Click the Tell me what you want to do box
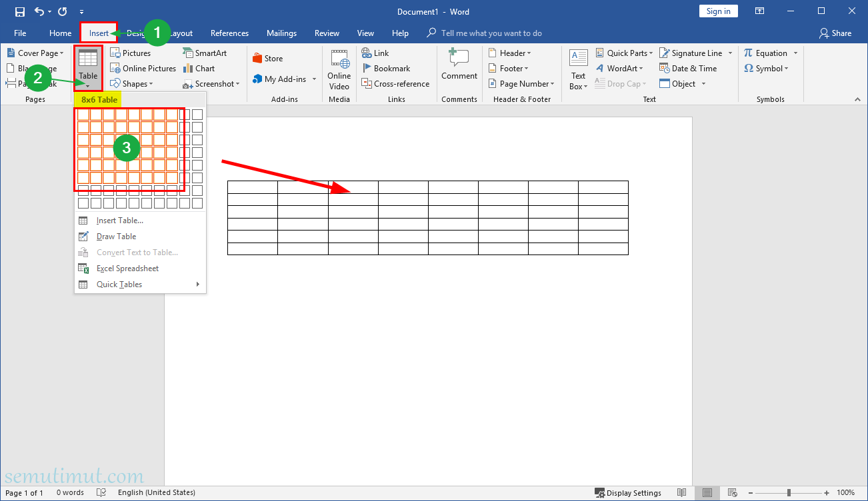This screenshot has width=868, height=501. click(x=484, y=33)
